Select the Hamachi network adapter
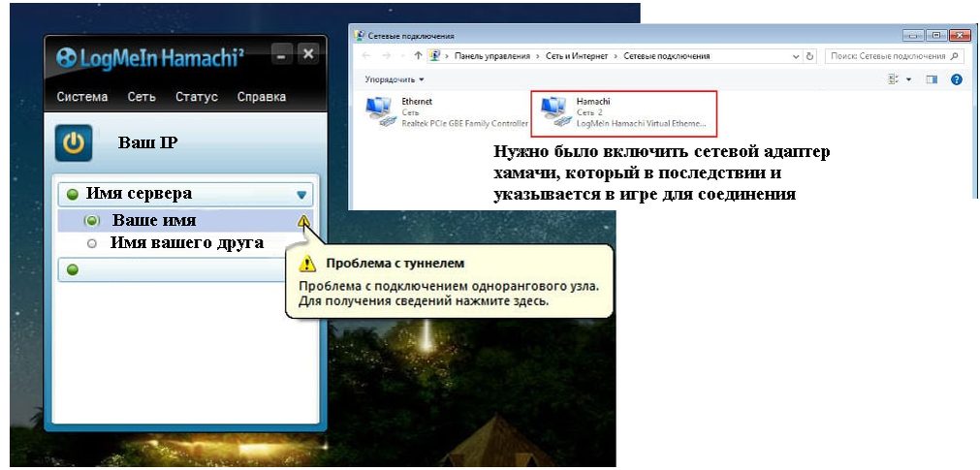 pyautogui.click(x=623, y=112)
